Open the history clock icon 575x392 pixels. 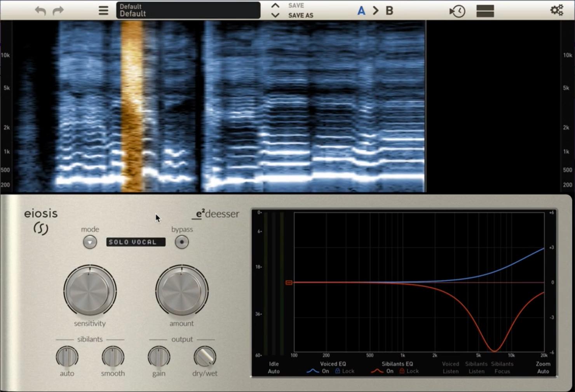[457, 11]
